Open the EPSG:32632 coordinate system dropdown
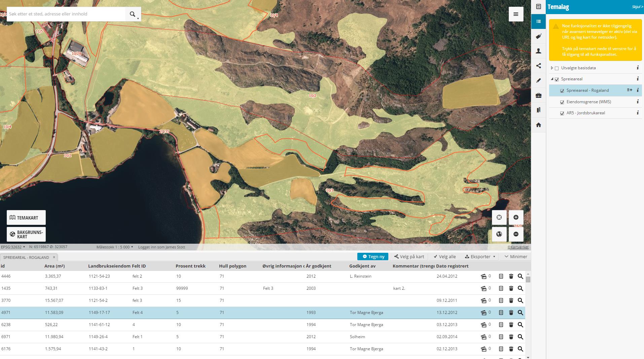This screenshot has height=359, width=644. coord(13,247)
